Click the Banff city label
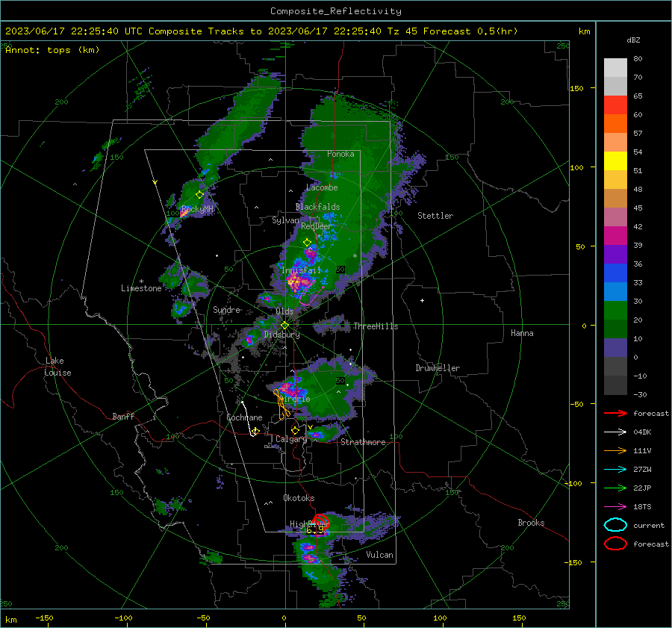This screenshot has width=672, height=628. click(123, 416)
